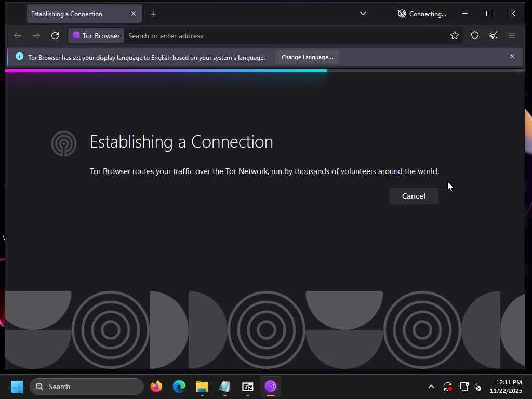Maximize the Tor Browser window

click(489, 14)
